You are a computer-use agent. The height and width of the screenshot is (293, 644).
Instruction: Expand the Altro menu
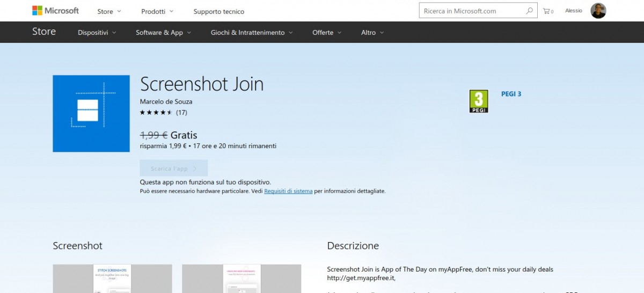click(372, 33)
